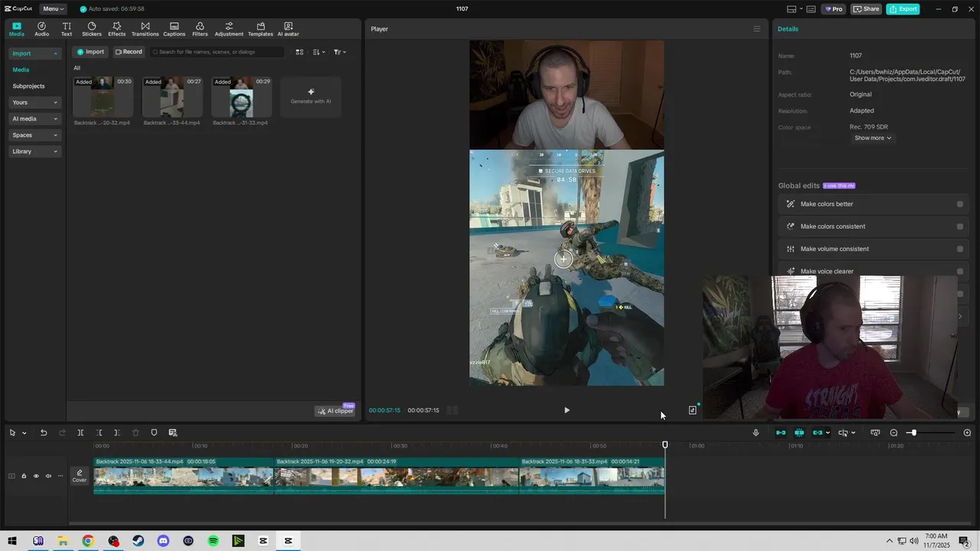Screen dimensions: 980x551
Task: Start voiceover recording microphone icon
Action: point(756,432)
